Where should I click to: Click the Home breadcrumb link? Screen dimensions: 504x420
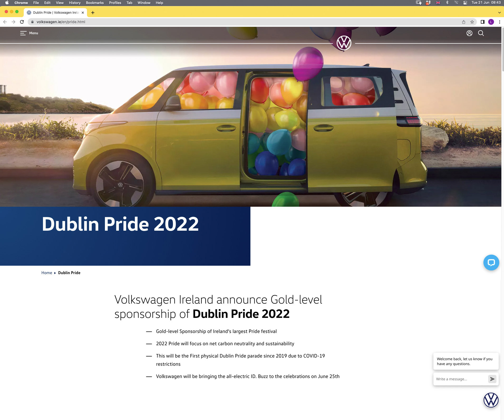point(47,273)
